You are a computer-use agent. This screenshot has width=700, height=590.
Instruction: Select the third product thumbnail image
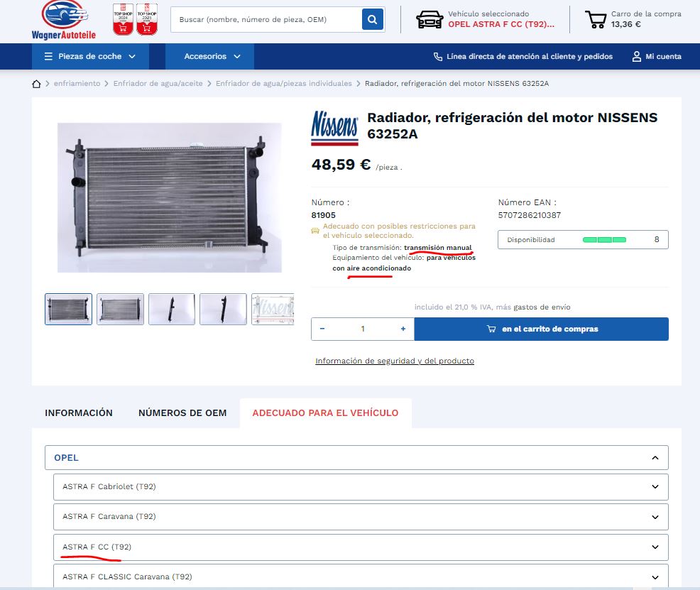click(x=172, y=309)
